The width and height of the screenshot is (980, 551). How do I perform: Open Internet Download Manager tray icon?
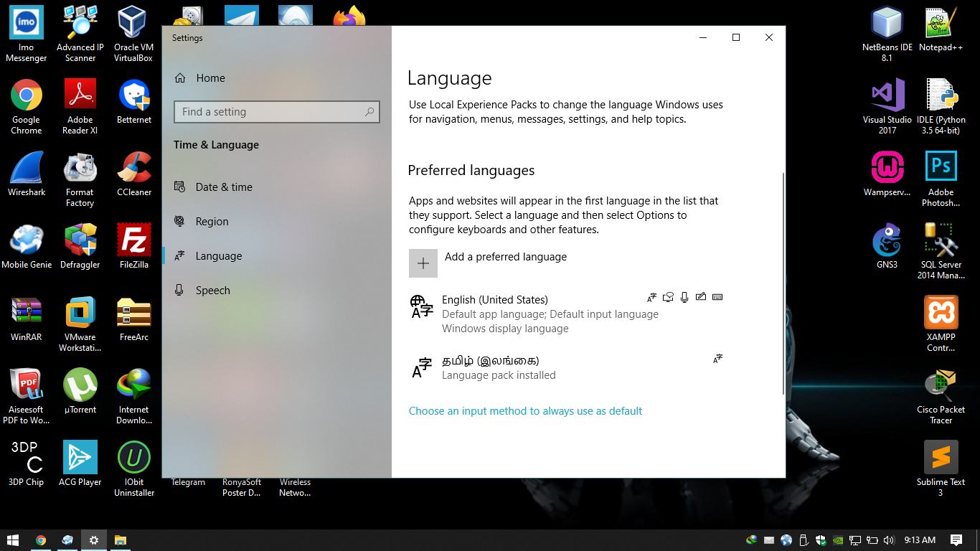(x=752, y=540)
